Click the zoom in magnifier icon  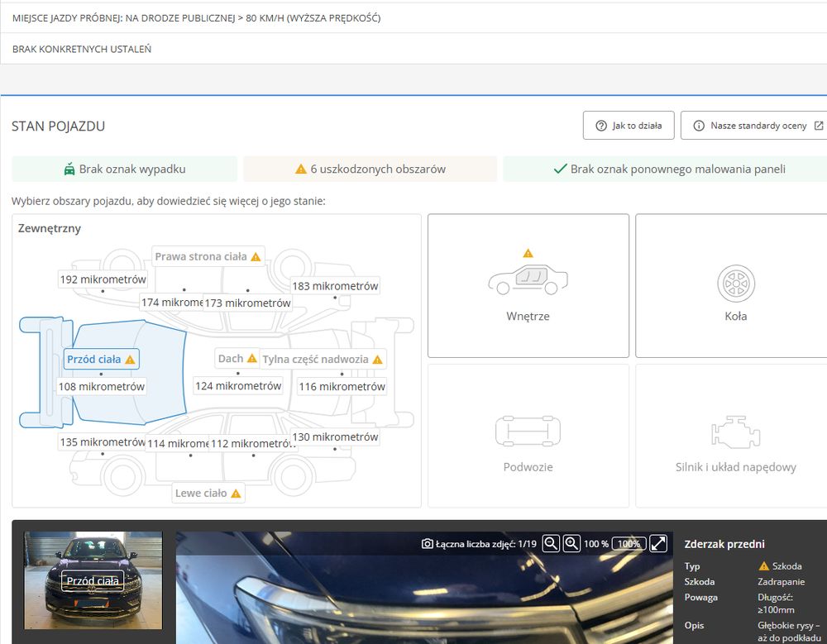pyautogui.click(x=571, y=543)
